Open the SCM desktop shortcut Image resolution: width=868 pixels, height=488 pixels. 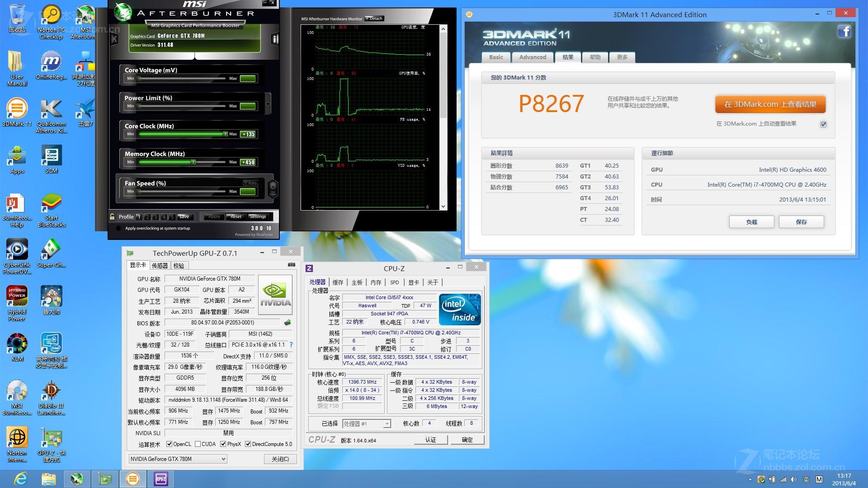[x=51, y=160]
